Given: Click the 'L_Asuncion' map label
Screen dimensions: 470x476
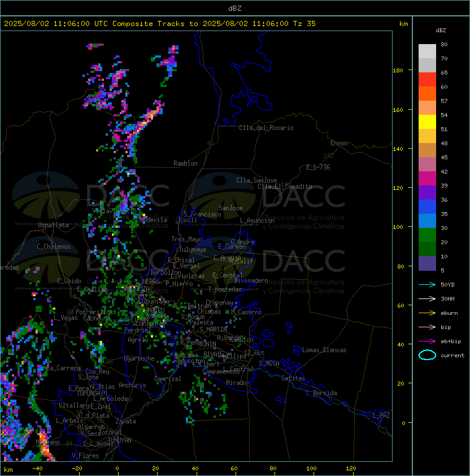Looking at the screenshot, I should tap(257, 220).
